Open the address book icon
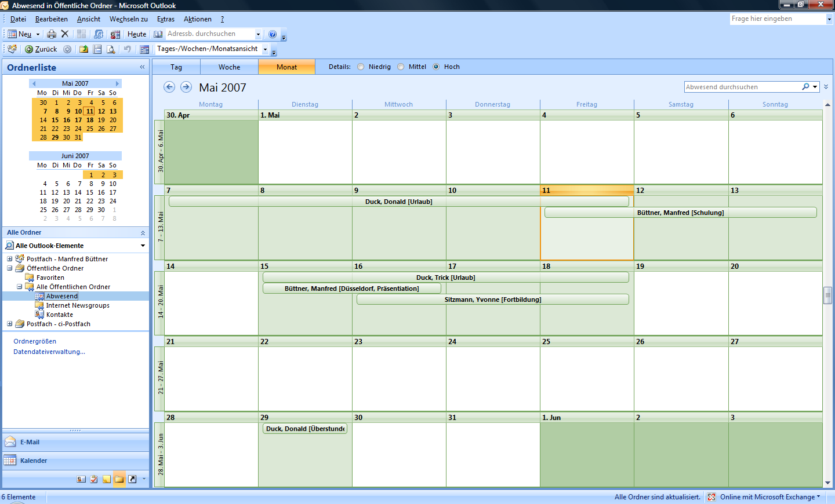Image resolution: width=835 pixels, height=504 pixels. [x=158, y=34]
